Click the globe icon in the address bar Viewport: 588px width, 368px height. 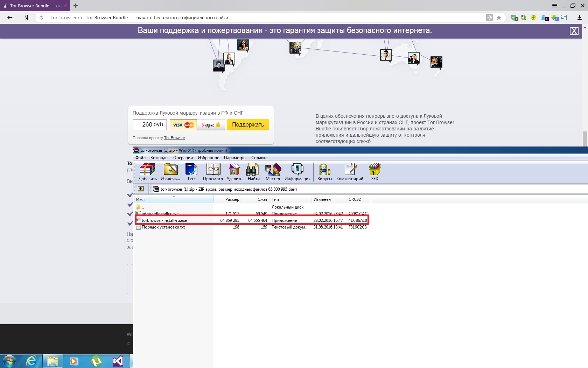(490, 18)
